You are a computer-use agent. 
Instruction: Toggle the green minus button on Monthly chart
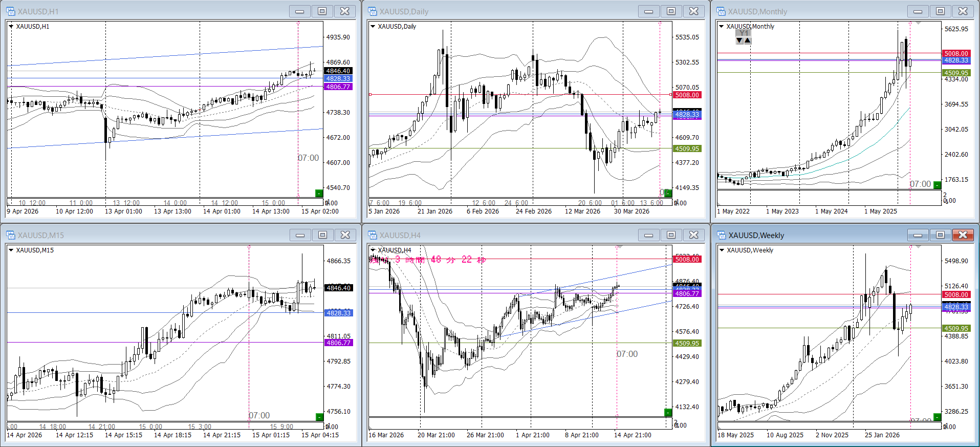[937, 185]
